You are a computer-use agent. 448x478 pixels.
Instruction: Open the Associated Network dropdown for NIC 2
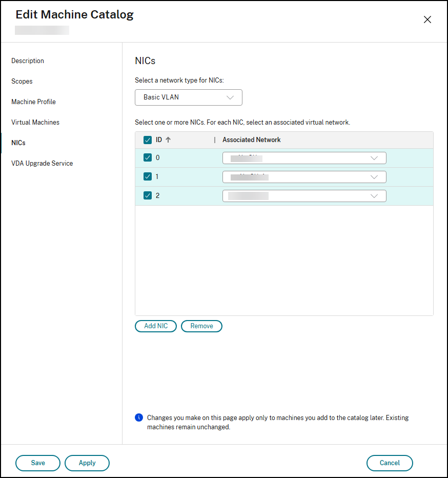304,195
